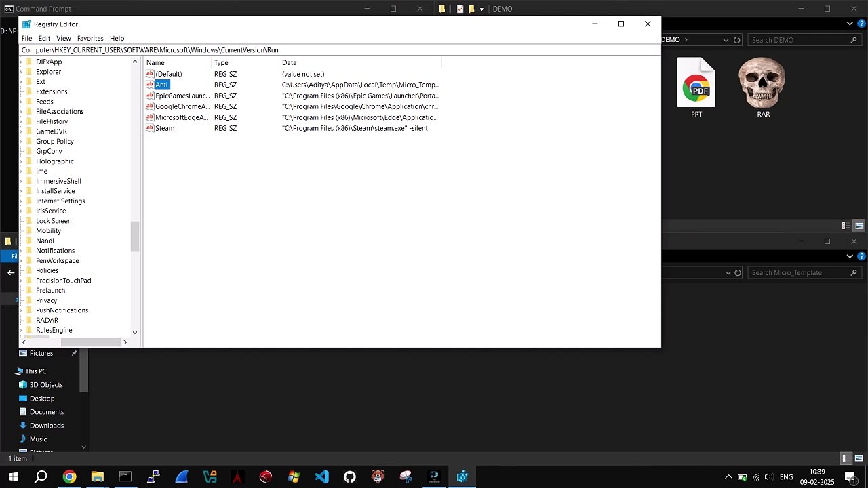Screen dimensions: 868x488
Task: Select the Steam registry value icon
Action: click(x=150, y=128)
